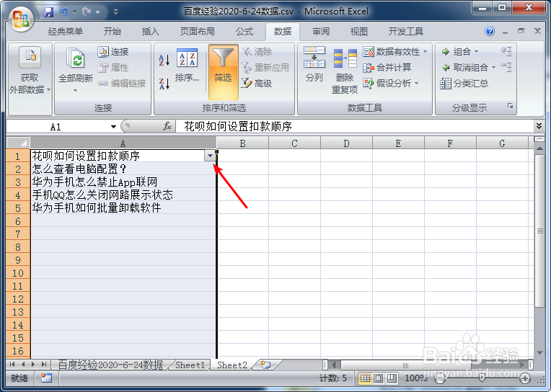Expand the Name Box dropdown
551x392 pixels.
(113, 127)
